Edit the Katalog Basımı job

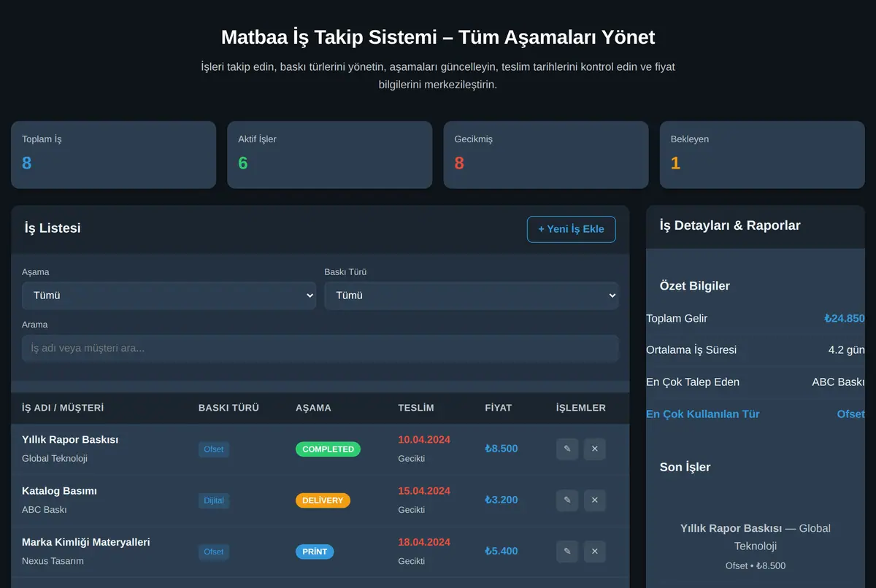pyautogui.click(x=567, y=500)
